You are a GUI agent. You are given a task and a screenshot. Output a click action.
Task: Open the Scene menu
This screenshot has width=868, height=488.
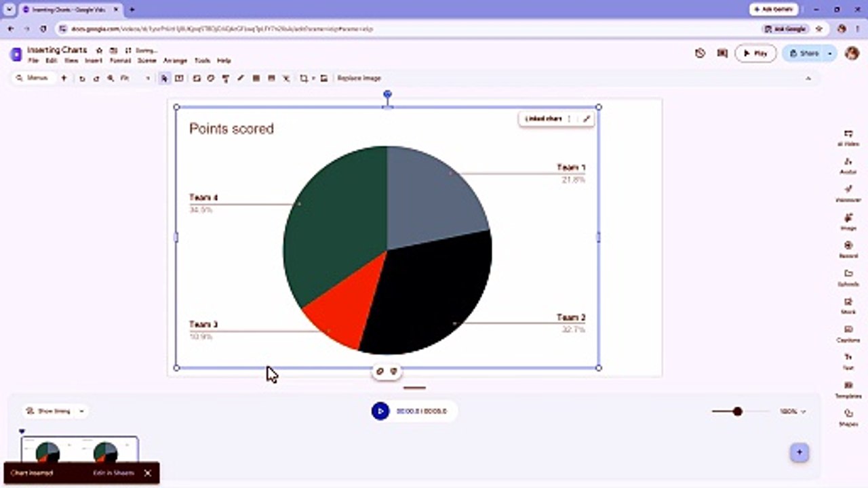click(147, 61)
